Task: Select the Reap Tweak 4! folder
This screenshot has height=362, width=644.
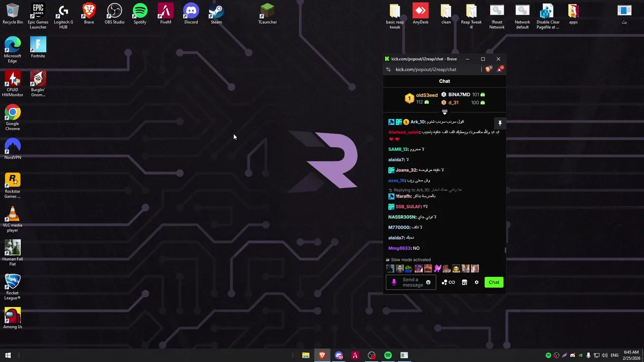Action: pos(471,16)
